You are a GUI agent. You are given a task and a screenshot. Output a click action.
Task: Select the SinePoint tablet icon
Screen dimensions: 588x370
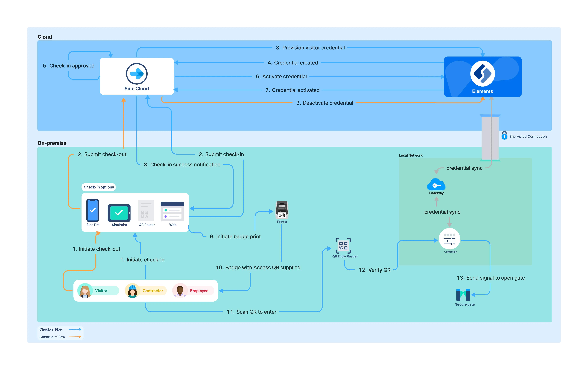click(119, 213)
